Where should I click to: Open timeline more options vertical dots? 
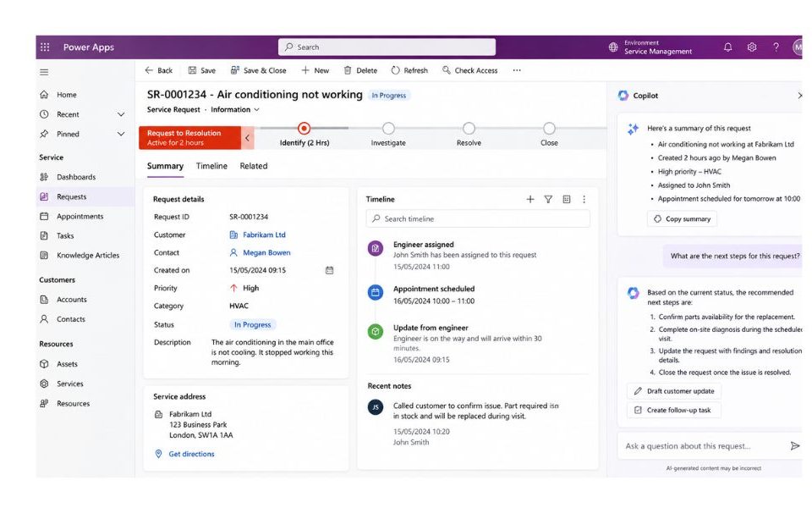(584, 199)
